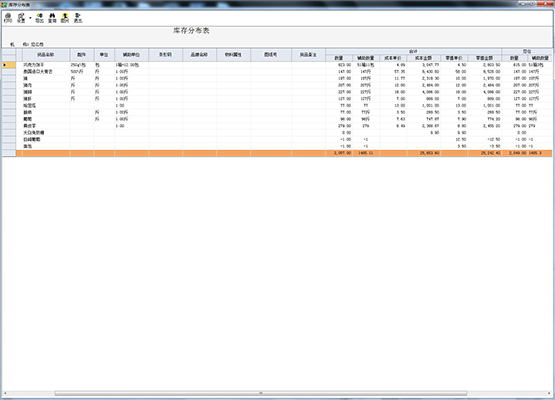Select the first product name cell in the grid

[x=46, y=65]
